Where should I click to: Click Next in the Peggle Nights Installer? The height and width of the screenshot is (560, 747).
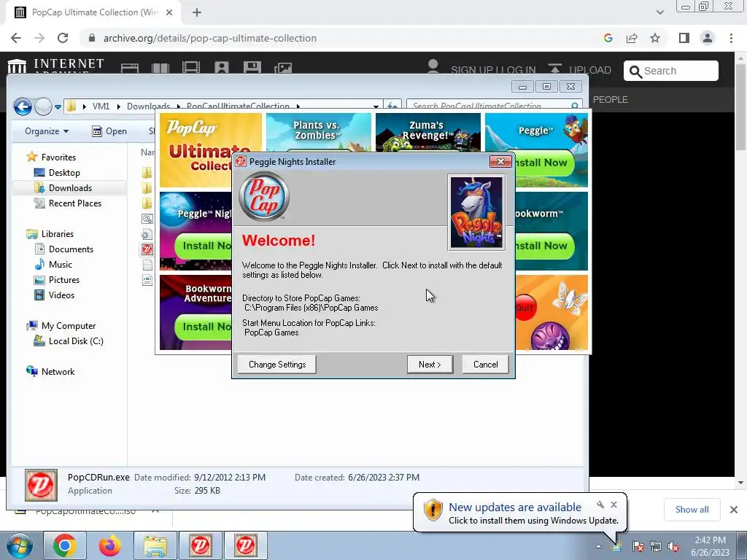[x=430, y=365]
